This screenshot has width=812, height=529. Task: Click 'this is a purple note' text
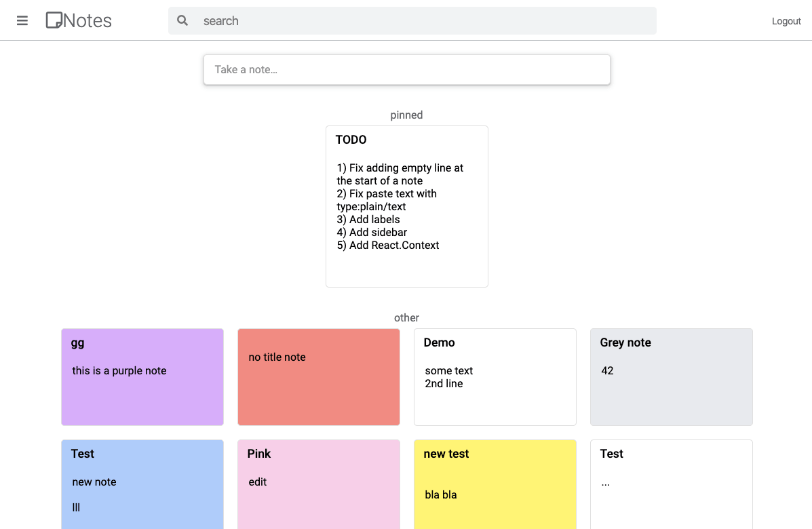click(119, 370)
